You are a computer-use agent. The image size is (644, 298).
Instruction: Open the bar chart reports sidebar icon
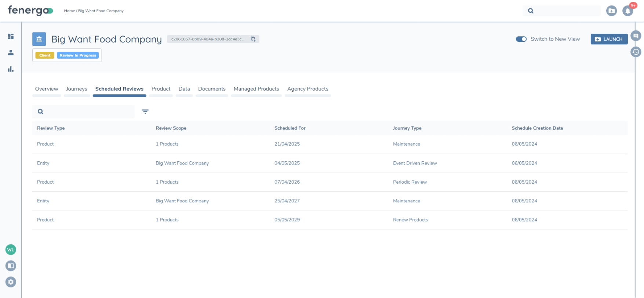click(x=11, y=69)
